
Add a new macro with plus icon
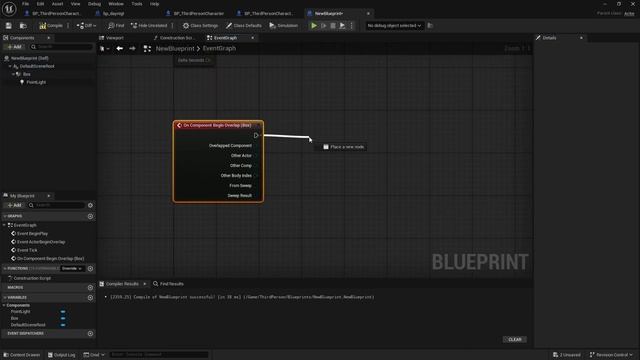pos(91,288)
